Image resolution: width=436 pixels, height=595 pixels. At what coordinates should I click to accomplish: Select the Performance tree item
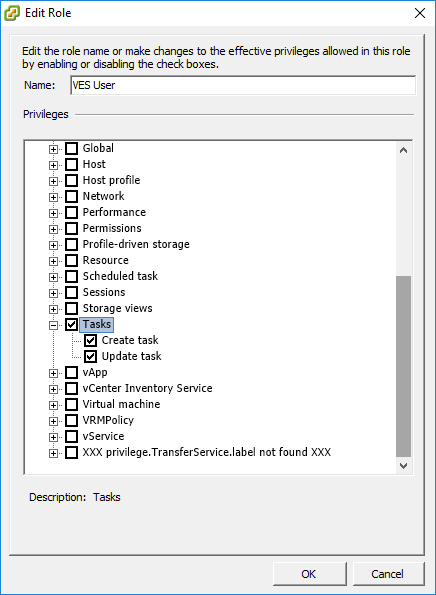pos(114,212)
